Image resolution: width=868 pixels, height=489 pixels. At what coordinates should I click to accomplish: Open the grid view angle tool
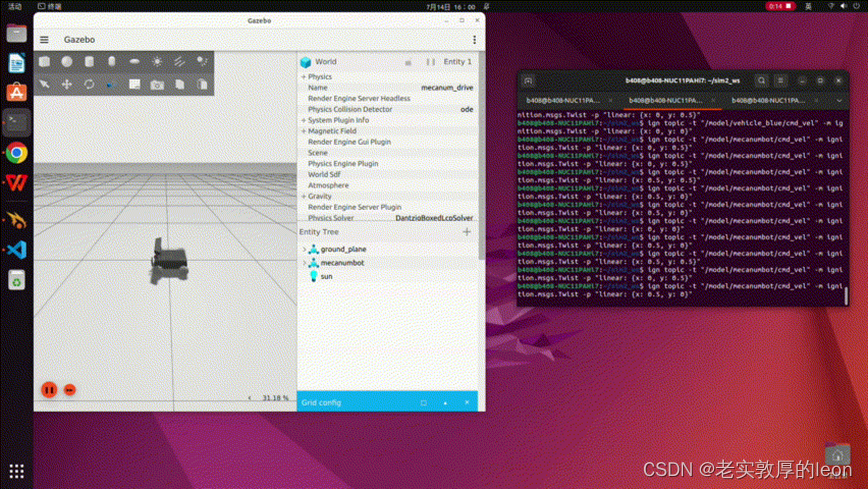pyautogui.click(x=135, y=84)
